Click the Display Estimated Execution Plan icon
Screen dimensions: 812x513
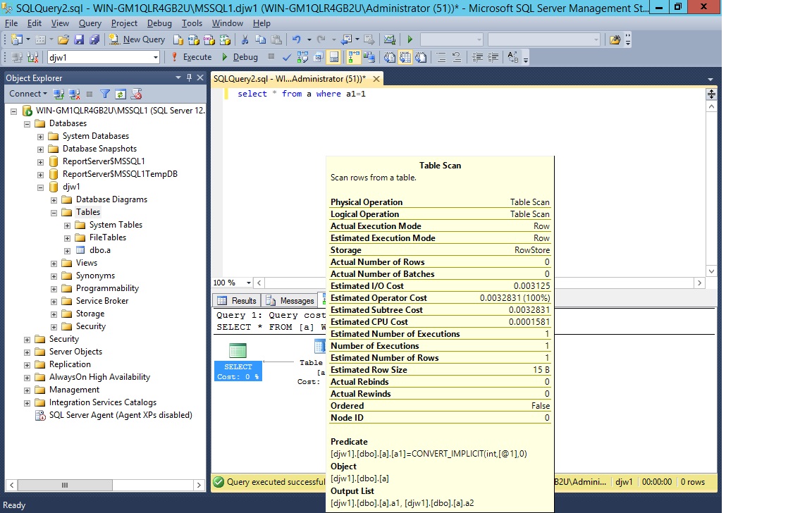(301, 57)
